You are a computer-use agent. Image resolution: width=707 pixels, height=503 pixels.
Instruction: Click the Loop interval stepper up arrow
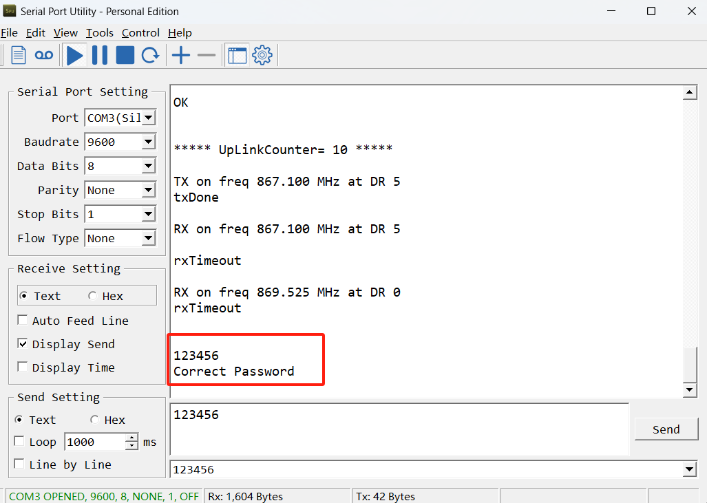tap(132, 438)
